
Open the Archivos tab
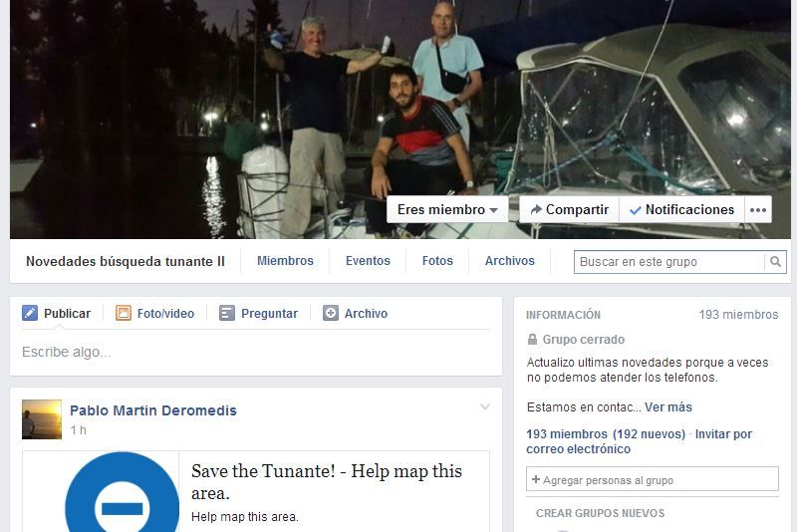point(510,261)
